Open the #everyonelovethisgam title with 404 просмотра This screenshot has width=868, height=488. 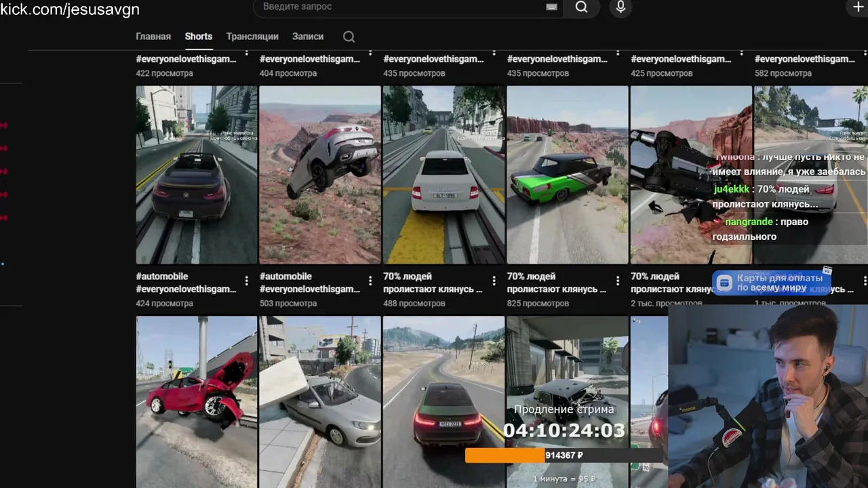(x=310, y=59)
